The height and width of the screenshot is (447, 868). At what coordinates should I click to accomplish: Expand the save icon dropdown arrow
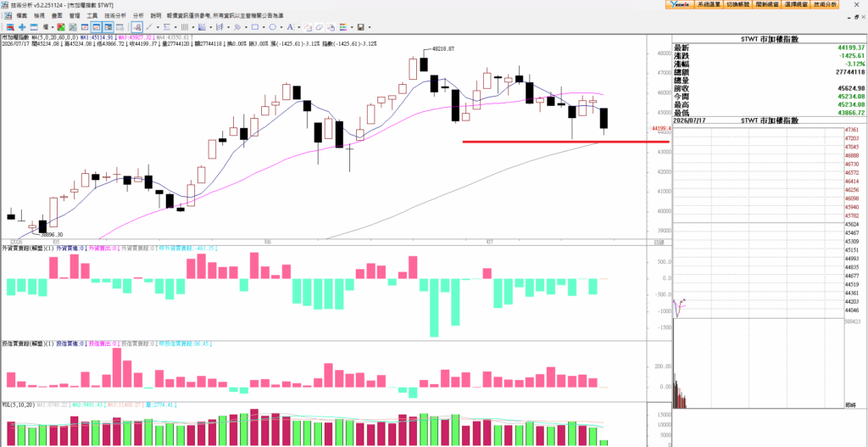[370, 27]
